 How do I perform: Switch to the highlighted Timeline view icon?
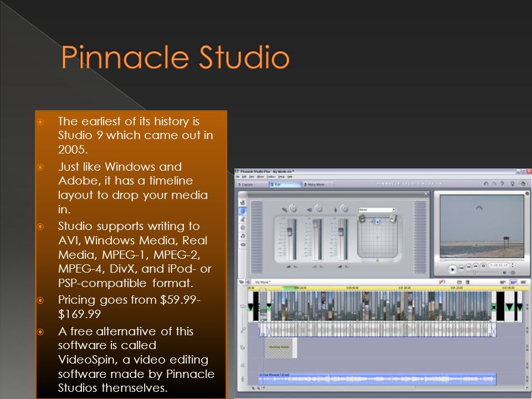[x=513, y=282]
